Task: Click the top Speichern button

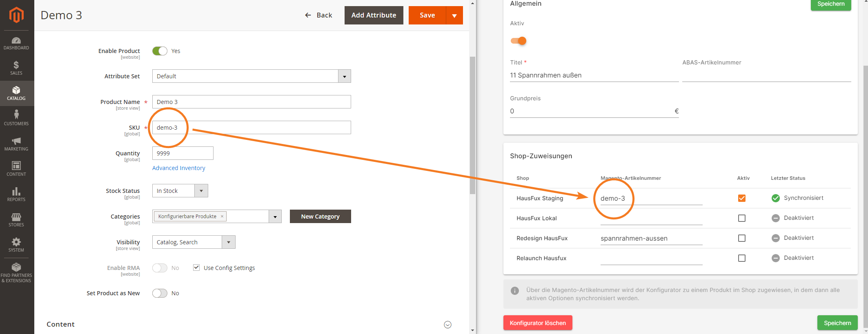Action: pyautogui.click(x=831, y=4)
